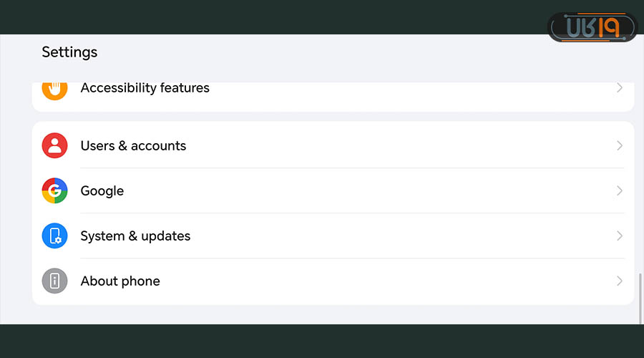The height and width of the screenshot is (358, 644).
Task: Tap the orange Accessibility hand icon
Action: pos(54,89)
